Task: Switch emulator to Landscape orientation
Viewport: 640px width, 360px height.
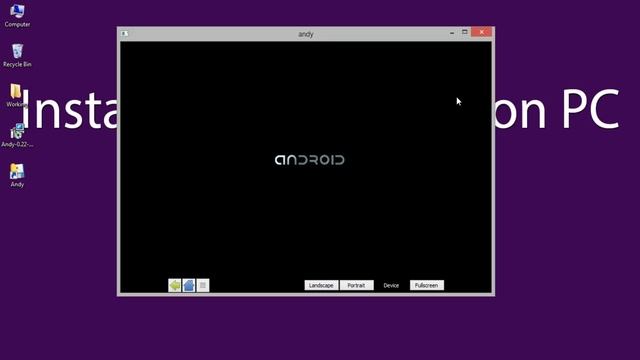Action: click(321, 285)
